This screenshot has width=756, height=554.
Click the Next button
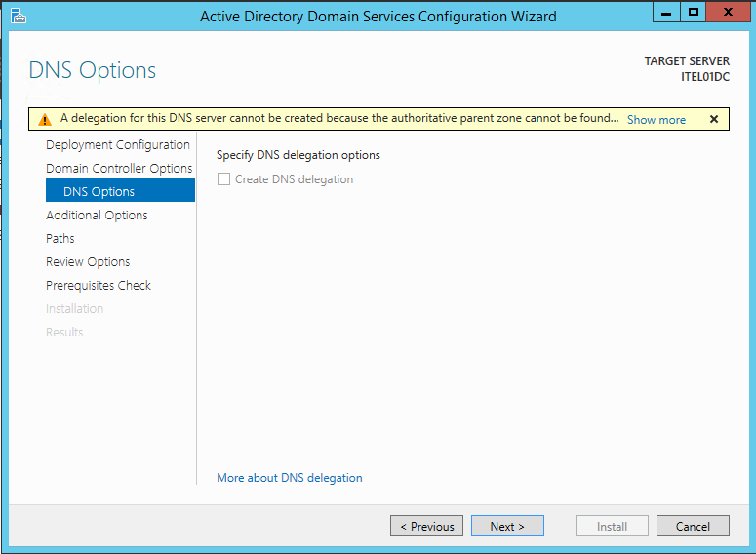point(507,526)
